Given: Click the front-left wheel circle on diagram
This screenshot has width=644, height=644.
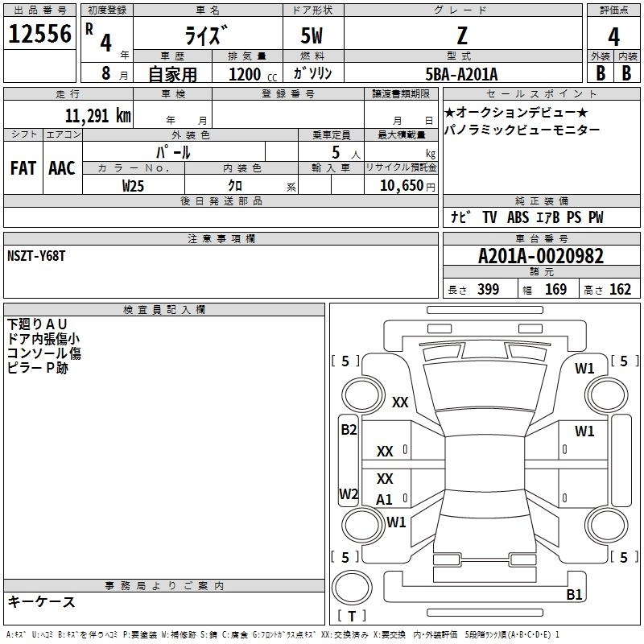Looking at the screenshot, I should (363, 394).
